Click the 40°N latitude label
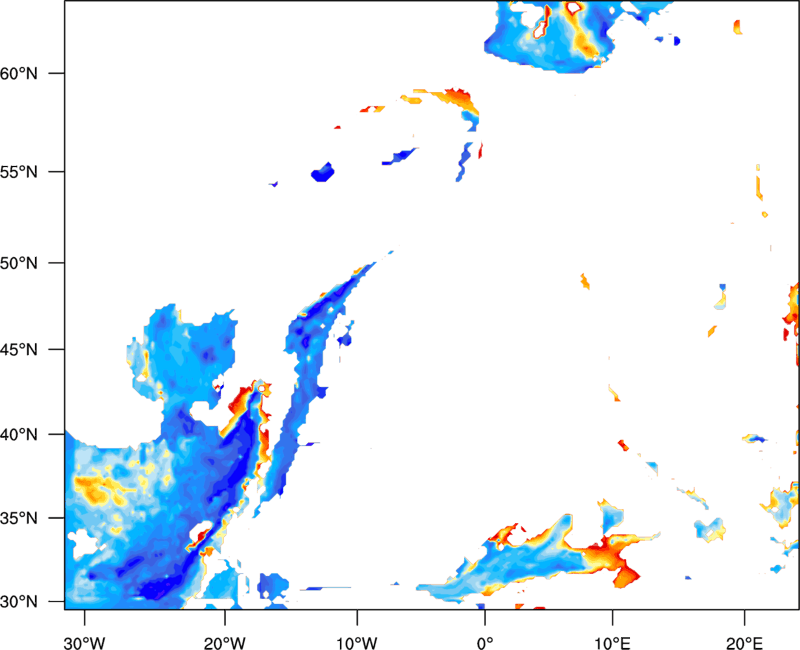800x650 pixels. pos(18,434)
